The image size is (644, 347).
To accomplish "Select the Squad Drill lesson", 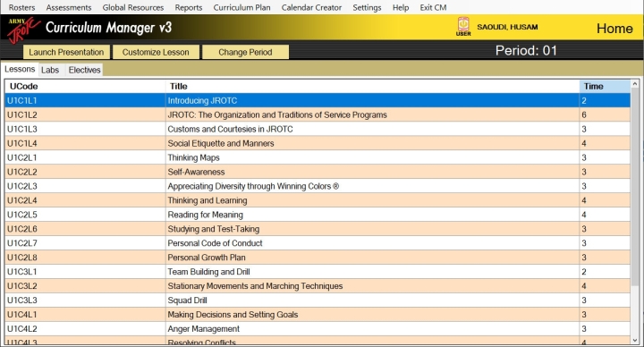I will click(318, 300).
